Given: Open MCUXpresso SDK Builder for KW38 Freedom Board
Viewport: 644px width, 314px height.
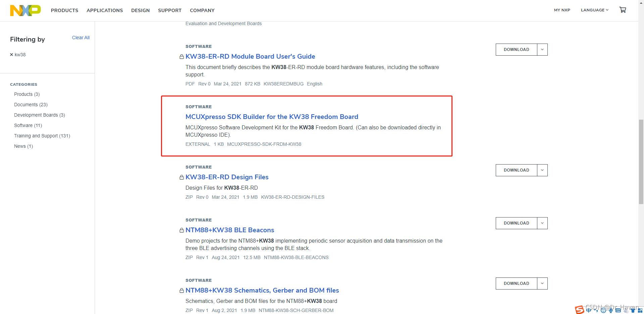Looking at the screenshot, I should (272, 117).
